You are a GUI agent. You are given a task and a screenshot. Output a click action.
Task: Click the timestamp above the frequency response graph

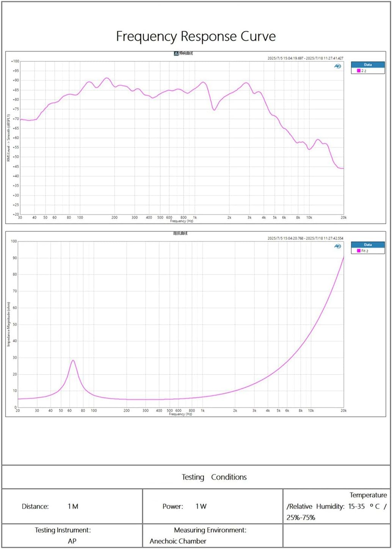pyautogui.click(x=305, y=58)
